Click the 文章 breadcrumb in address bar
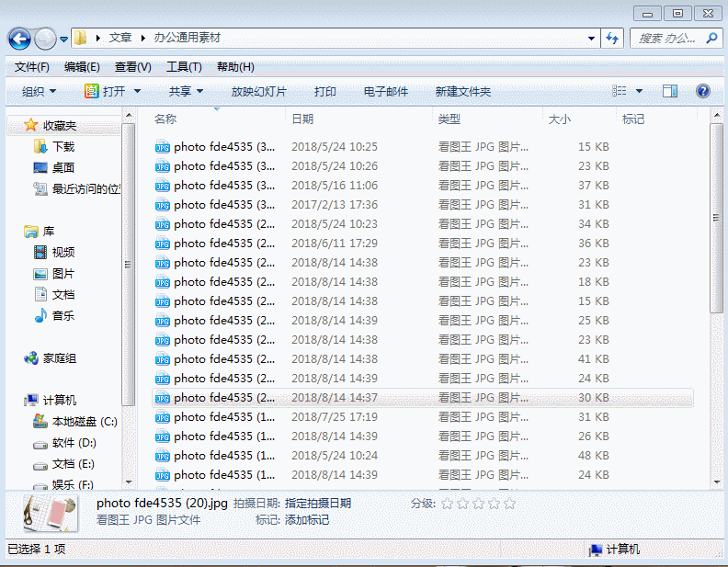728x567 pixels. click(x=120, y=38)
